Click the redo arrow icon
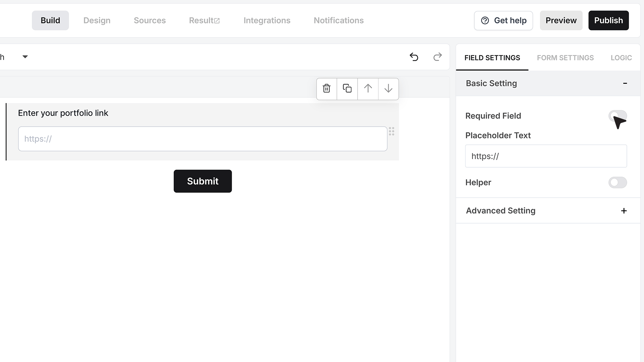644x362 pixels. pos(437,57)
